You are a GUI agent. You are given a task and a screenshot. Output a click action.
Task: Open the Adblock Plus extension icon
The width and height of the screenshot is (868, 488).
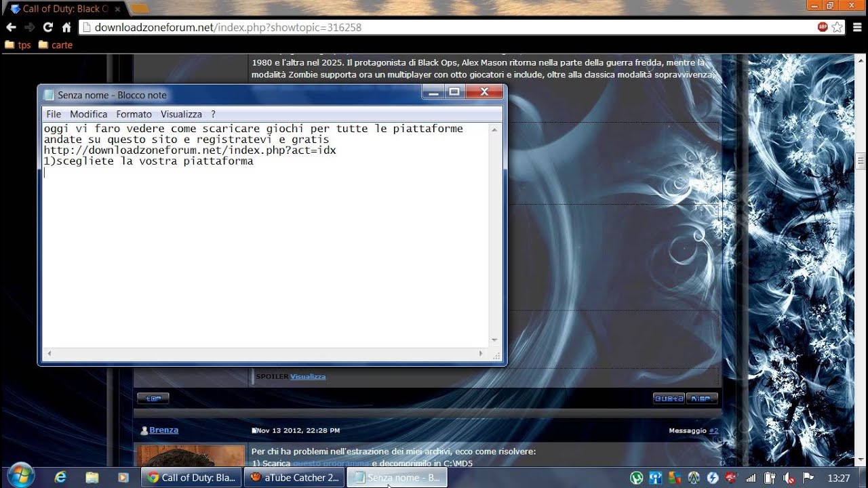[823, 27]
